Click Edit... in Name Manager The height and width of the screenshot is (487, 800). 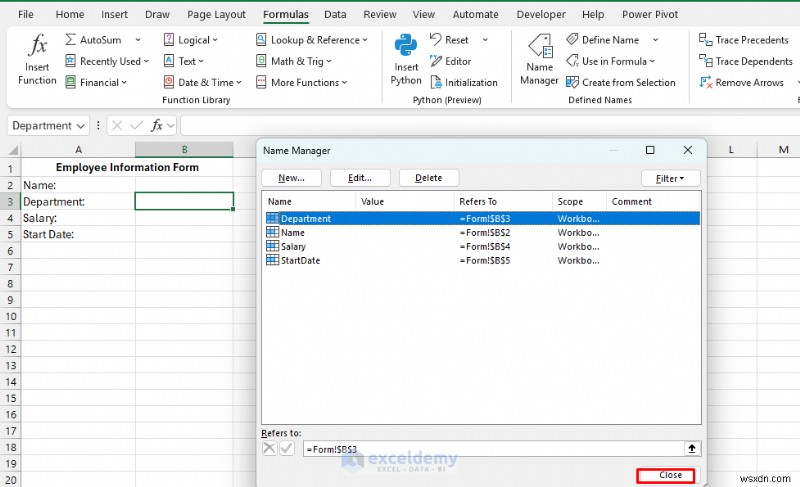pyautogui.click(x=360, y=178)
